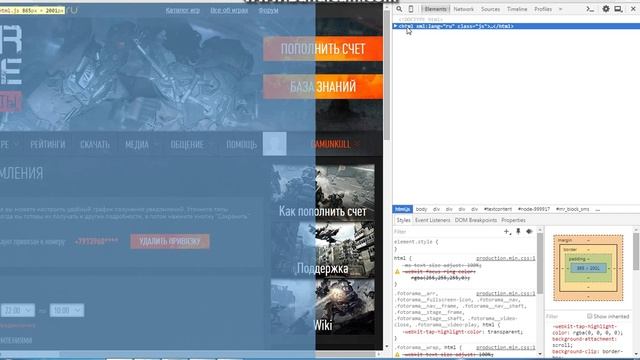Click warning icon beside -webkit-text-size-adjust
Viewport: 640px width, 360px height.
pos(397,354)
